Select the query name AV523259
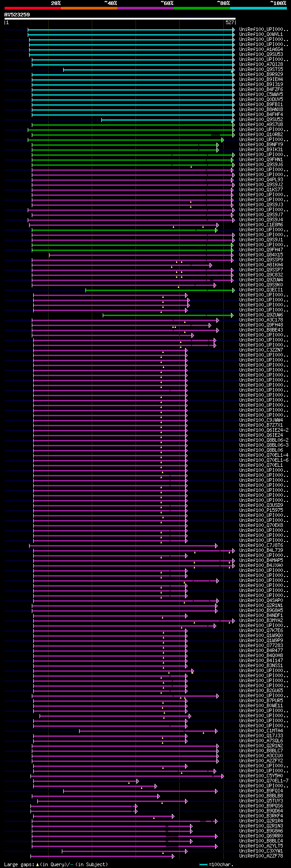The width and height of the screenshot is (291, 868). coord(17,15)
